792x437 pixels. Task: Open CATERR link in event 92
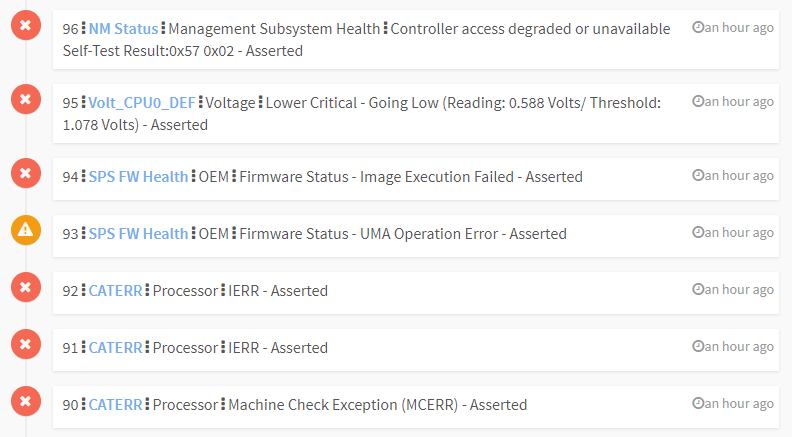pos(116,291)
